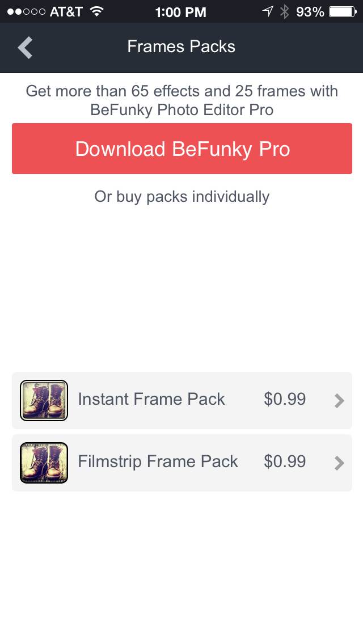
Task: Tap the Filmstrip Frame Pack $0.99 price
Action: [x=285, y=462]
